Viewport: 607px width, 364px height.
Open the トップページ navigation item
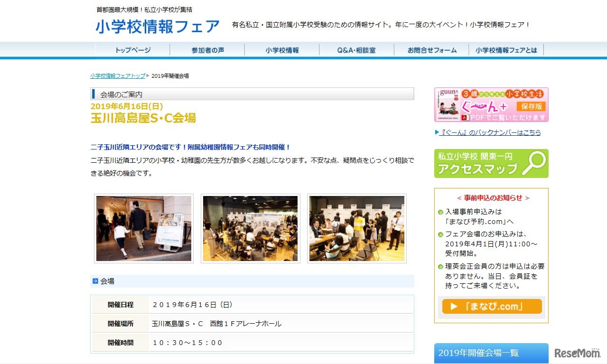click(133, 50)
